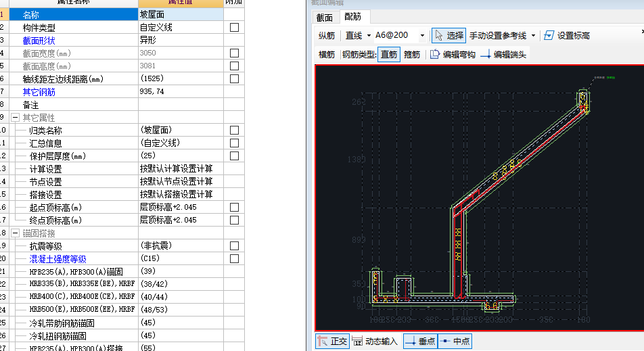Click the 其它钢筋 property link
The width and height of the screenshot is (644, 351).
point(39,92)
